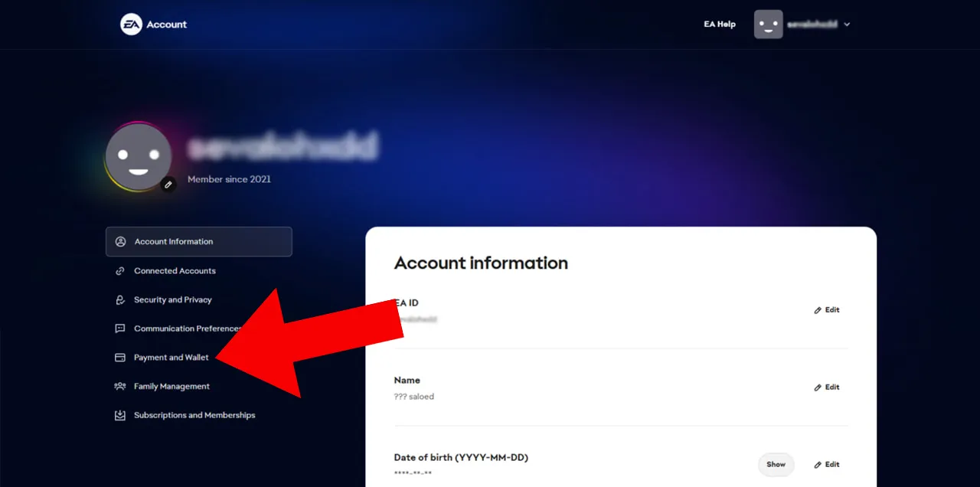The image size is (980, 487).
Task: Click the header profile avatar thumbnail
Action: point(769,25)
